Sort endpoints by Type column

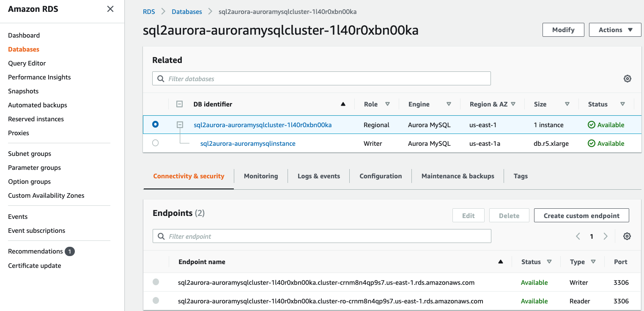(593, 262)
